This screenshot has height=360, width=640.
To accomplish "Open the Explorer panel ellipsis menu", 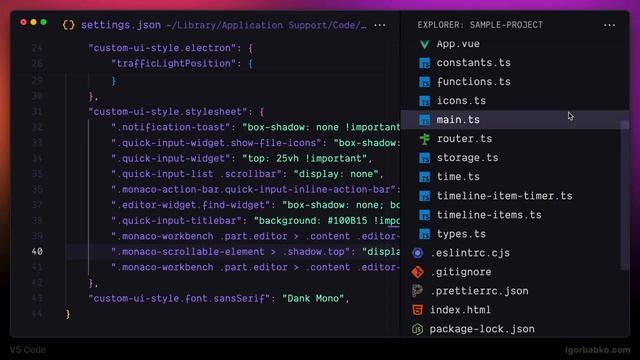I will [x=609, y=25].
